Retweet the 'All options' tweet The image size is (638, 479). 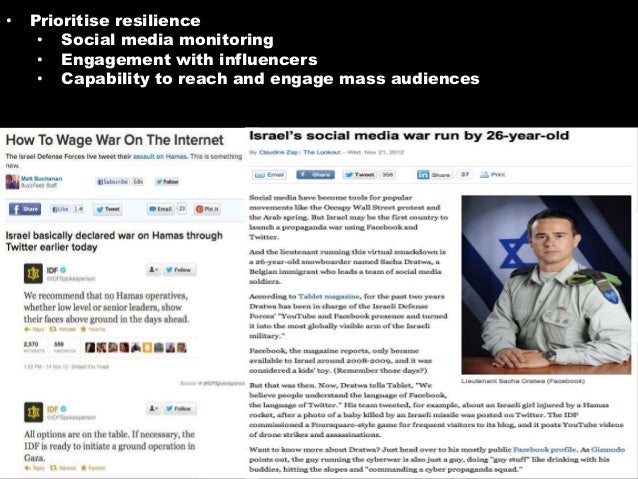pos(62,468)
